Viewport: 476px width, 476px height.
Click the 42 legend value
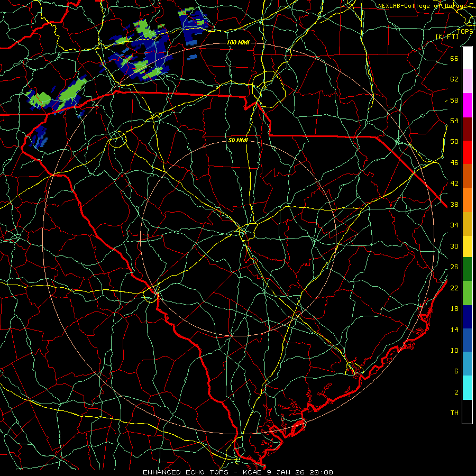454,183
